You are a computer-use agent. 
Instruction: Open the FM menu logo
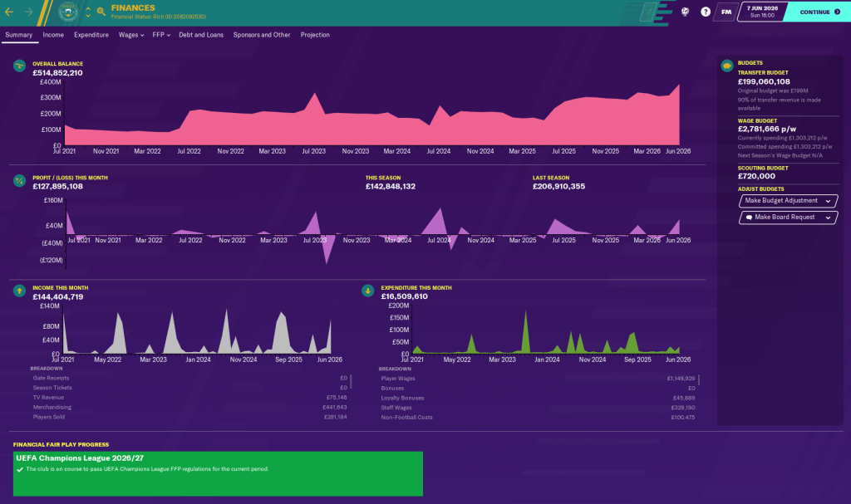pos(726,12)
